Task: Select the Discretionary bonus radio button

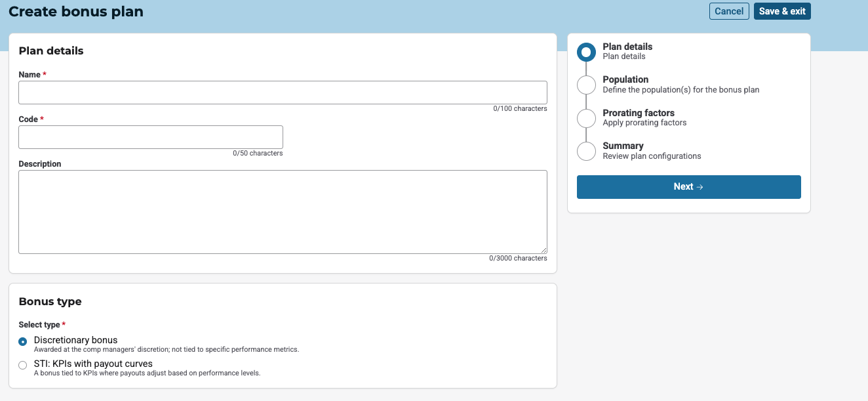Action: point(23,341)
